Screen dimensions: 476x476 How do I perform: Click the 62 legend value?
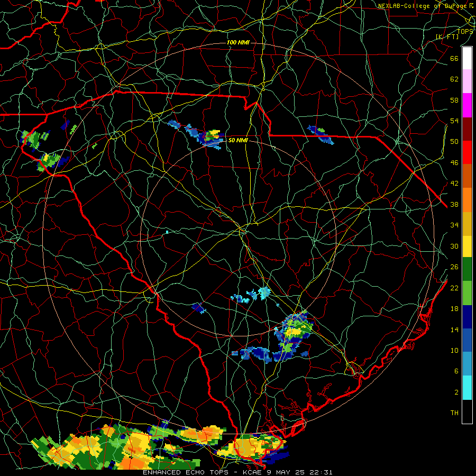pyautogui.click(x=454, y=79)
